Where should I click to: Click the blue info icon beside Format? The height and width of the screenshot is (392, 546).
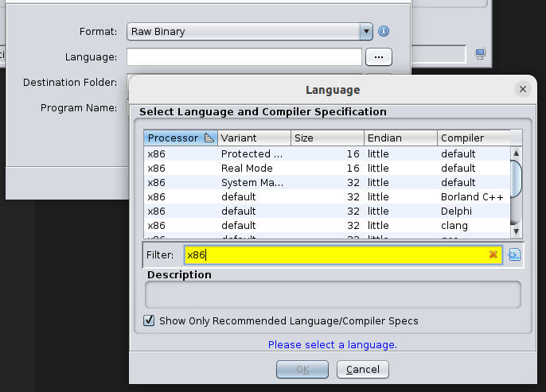click(384, 32)
